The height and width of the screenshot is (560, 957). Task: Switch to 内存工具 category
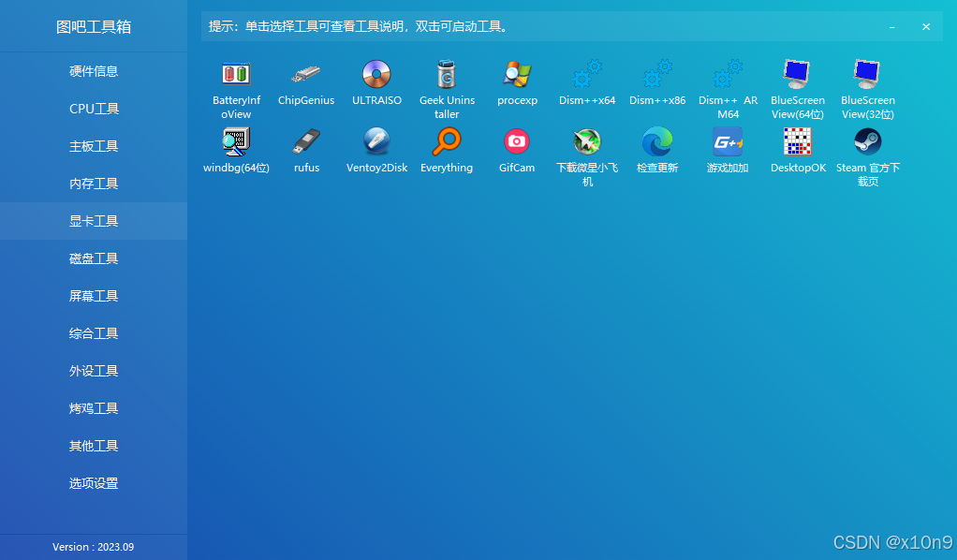(x=94, y=184)
